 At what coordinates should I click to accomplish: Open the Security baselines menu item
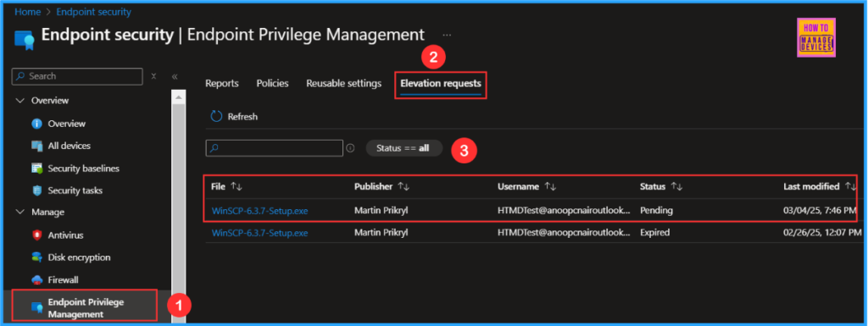pyautogui.click(x=84, y=169)
